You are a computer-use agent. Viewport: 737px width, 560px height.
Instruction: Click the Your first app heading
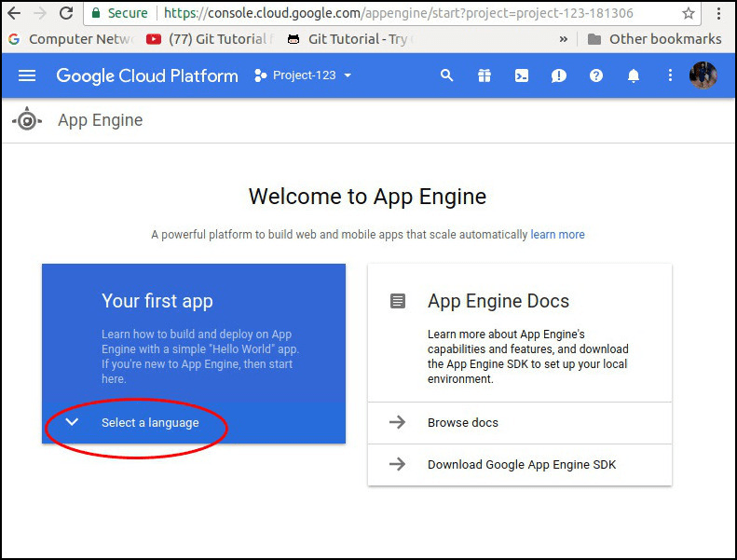157,301
